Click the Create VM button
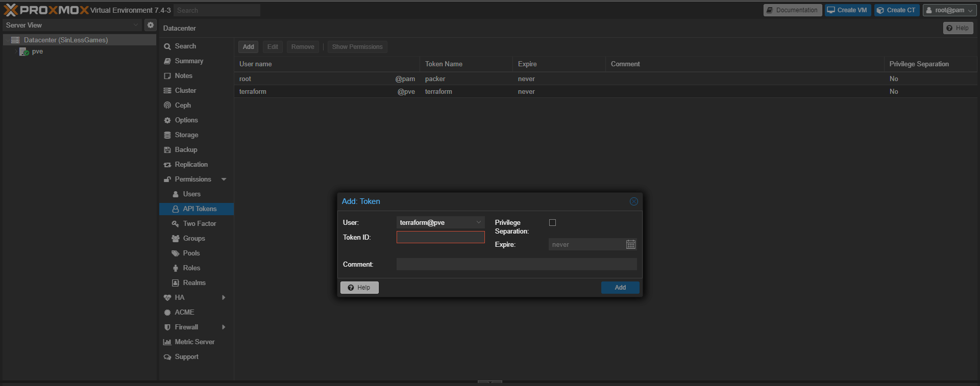The image size is (980, 386). point(847,10)
